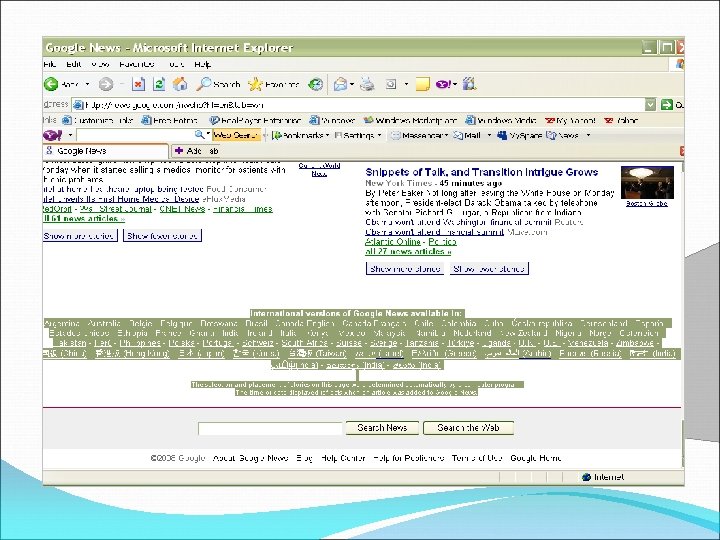720x540 pixels.
Task: Open the CNET News source link
Action: click(x=182, y=209)
